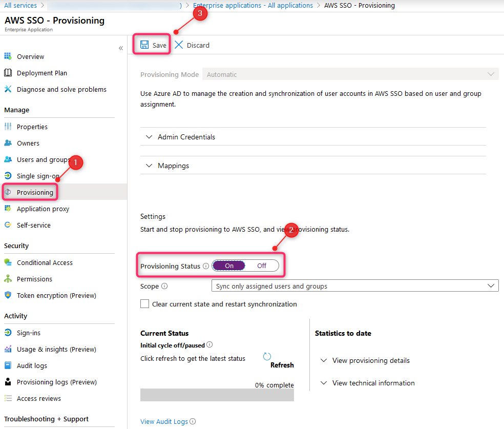This screenshot has width=504, height=429.
Task: Click the Discard X icon
Action: (179, 45)
